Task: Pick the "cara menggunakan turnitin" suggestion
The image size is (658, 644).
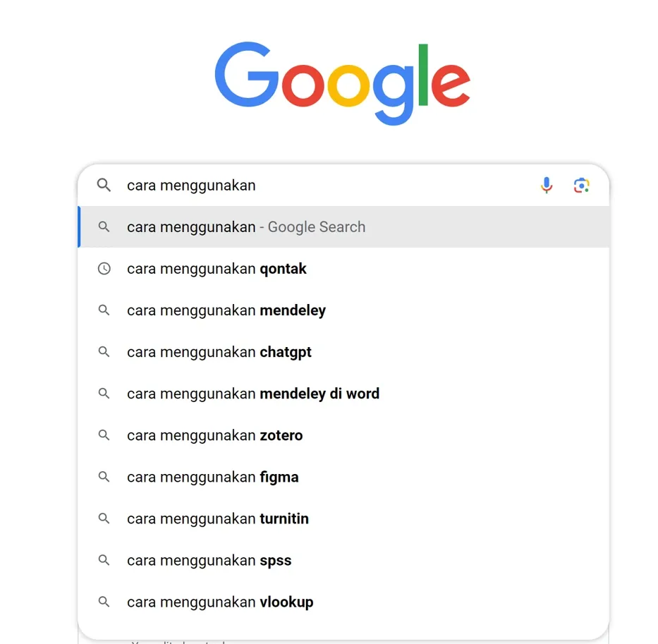Action: click(217, 518)
